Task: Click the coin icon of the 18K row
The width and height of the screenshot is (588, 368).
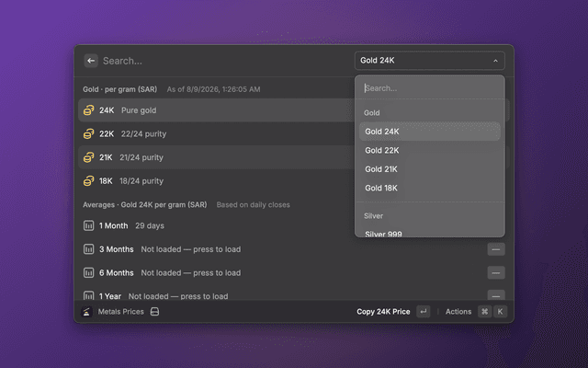Action: 88,181
